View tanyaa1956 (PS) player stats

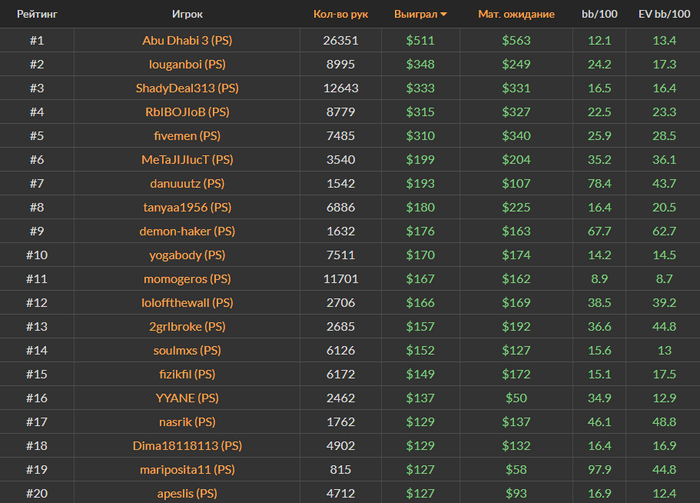187,208
